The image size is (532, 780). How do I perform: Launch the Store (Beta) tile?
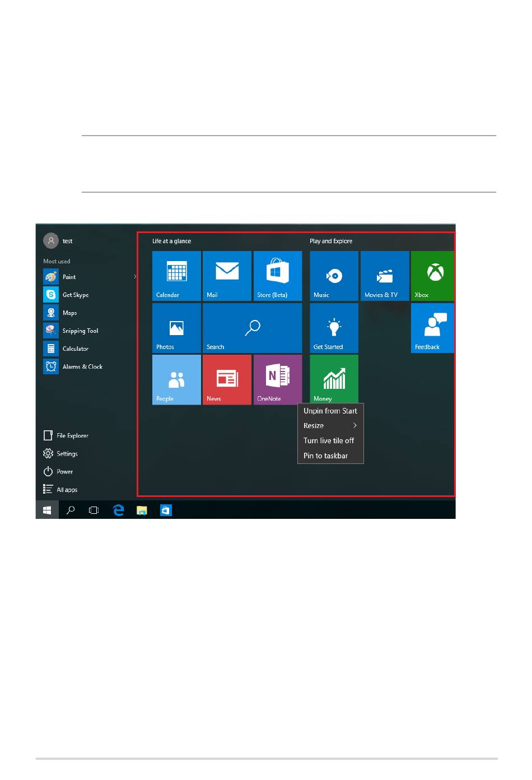(x=277, y=276)
